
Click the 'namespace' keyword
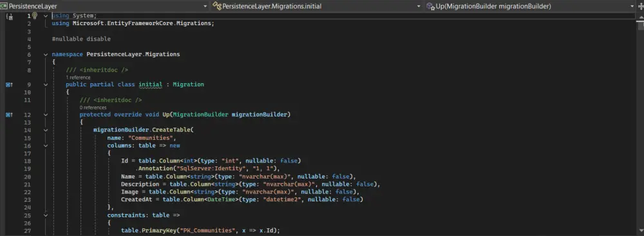point(68,54)
